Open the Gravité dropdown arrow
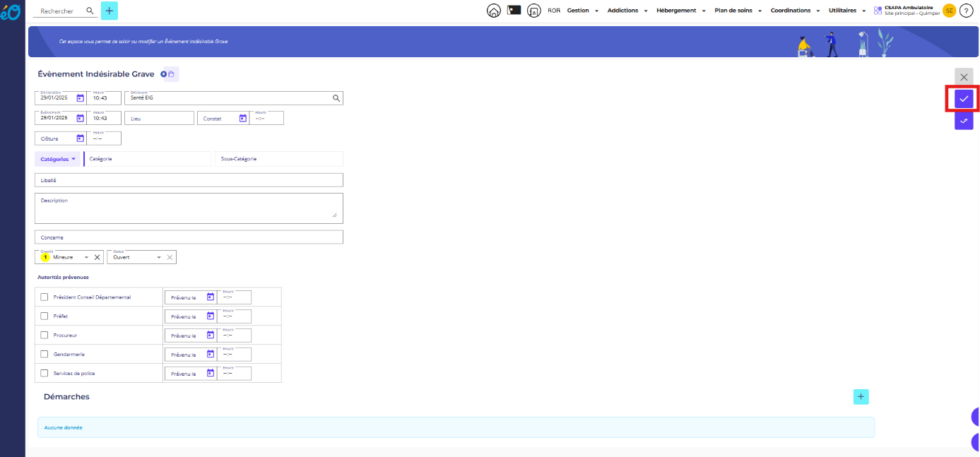This screenshot has width=980, height=457. click(x=86, y=257)
